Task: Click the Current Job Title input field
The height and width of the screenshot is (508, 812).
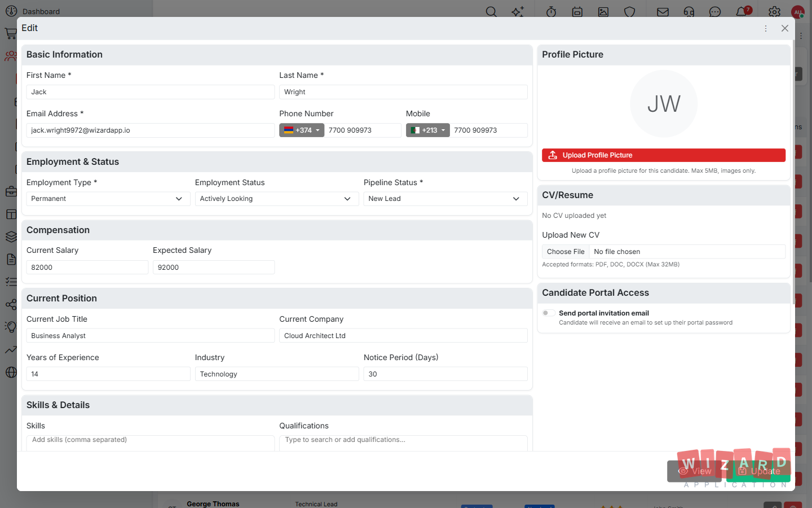Action: (151, 336)
